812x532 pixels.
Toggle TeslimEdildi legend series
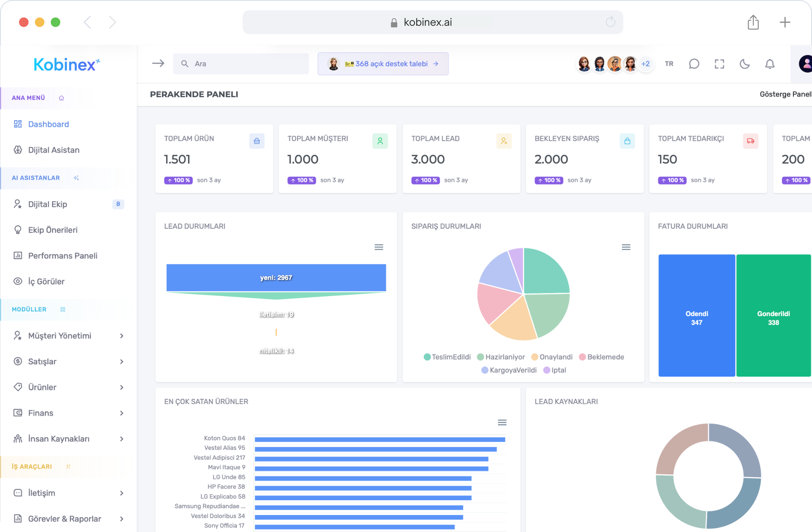tap(447, 357)
